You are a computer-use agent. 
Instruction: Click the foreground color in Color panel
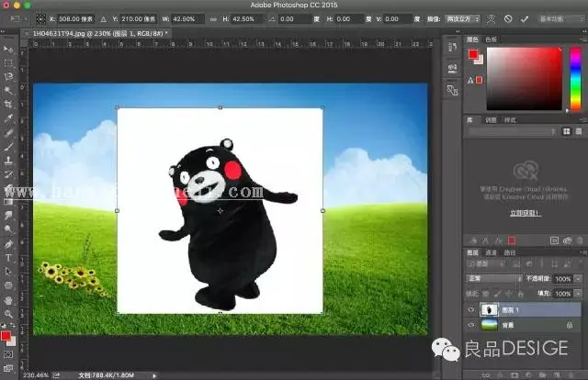[473, 55]
